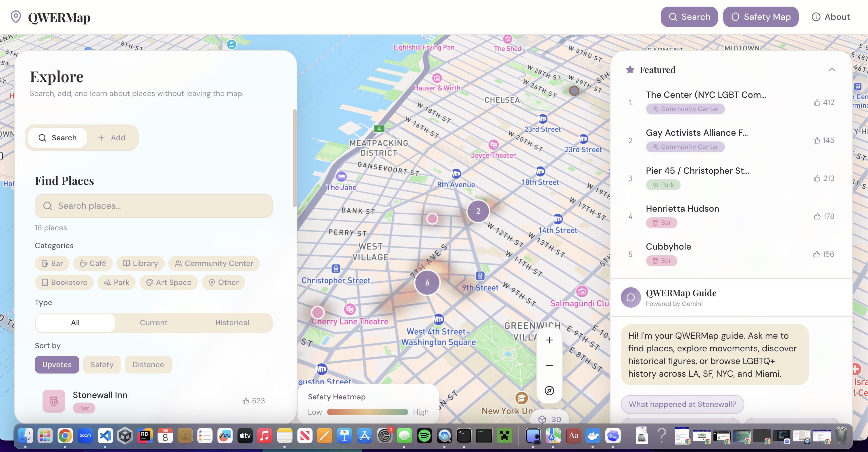The image size is (868, 452).
Task: Click the Search places input field
Action: (x=154, y=206)
